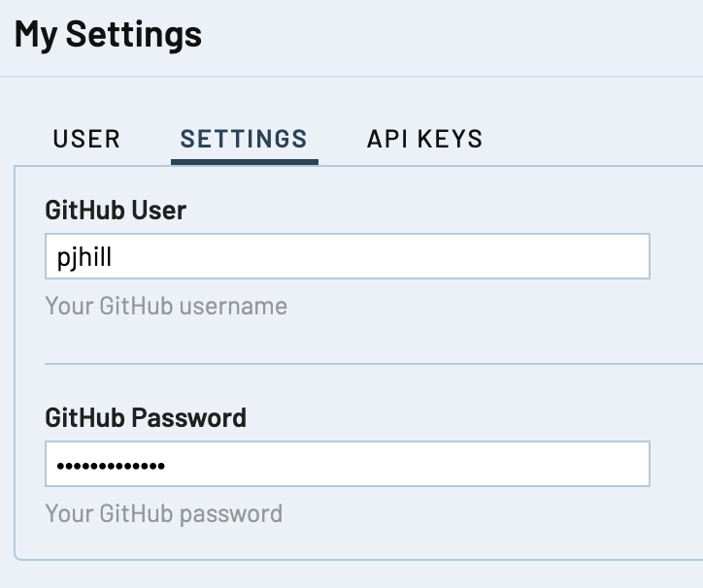The width and height of the screenshot is (703, 588).
Task: Open the API KEYS tab
Action: click(x=424, y=139)
